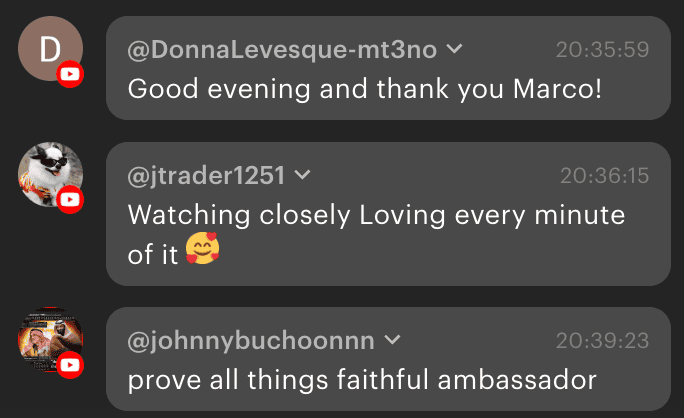Open jtrader1251's dog avatar picture

pos(47,174)
